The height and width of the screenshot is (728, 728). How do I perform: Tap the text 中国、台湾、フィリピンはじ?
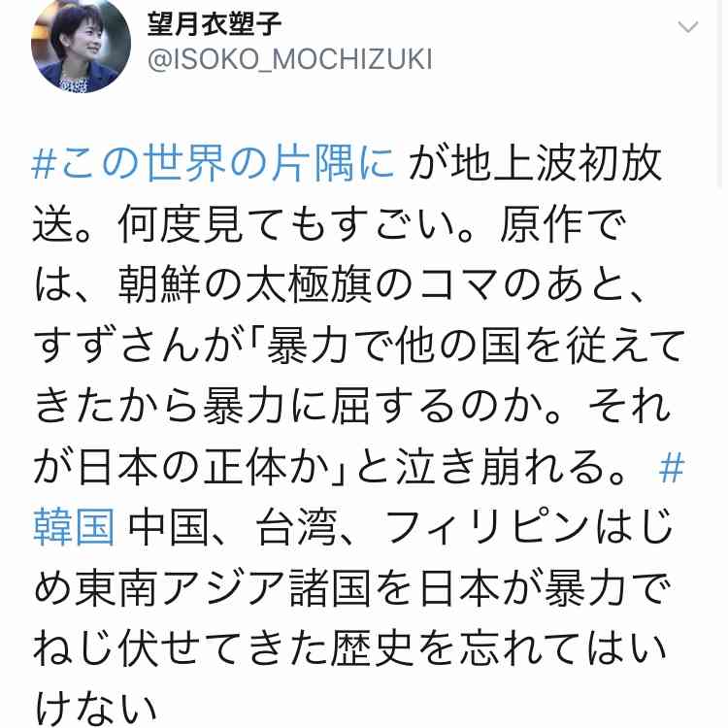pyautogui.click(x=400, y=527)
